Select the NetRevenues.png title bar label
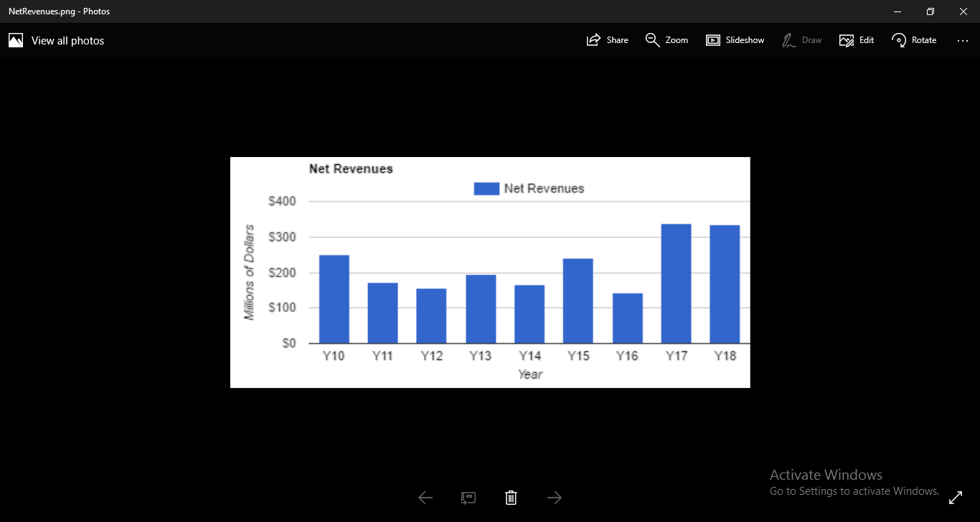 pyautogui.click(x=60, y=11)
